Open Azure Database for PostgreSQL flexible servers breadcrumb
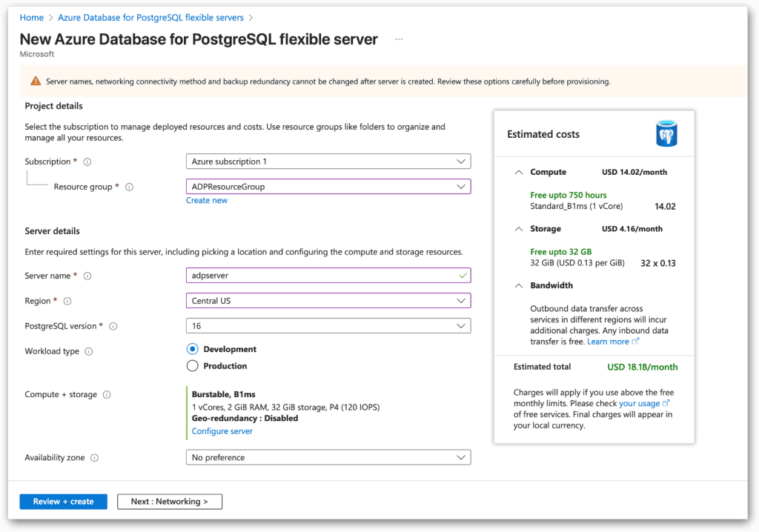The image size is (759, 532). point(150,17)
